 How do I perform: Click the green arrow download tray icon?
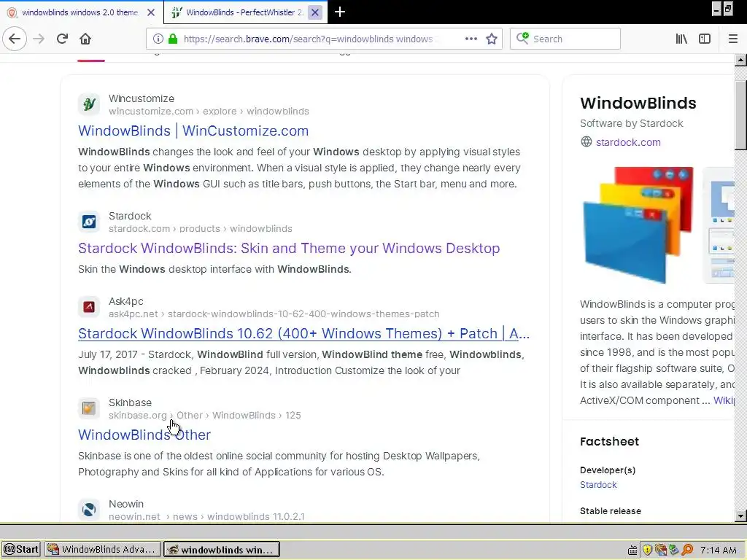673,550
